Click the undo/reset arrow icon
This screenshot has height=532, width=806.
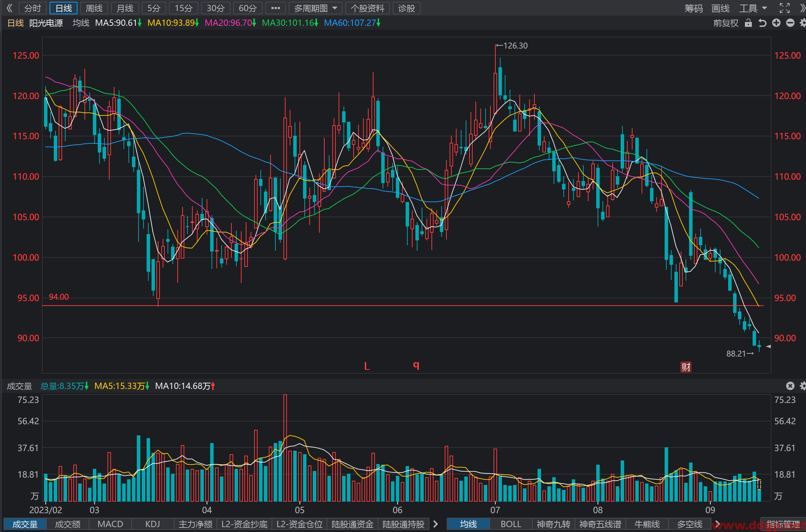tap(762, 23)
